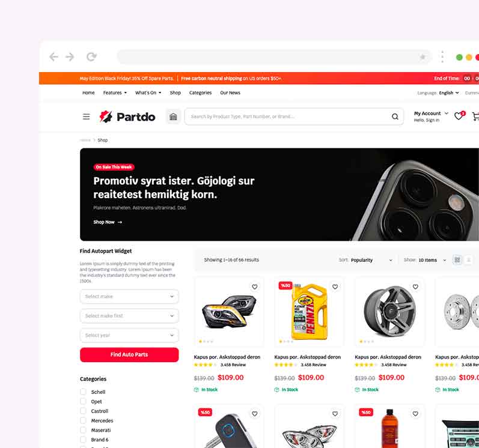This screenshot has width=479, height=448.
Task: Reload page with browser refresh icon
Action: [x=91, y=57]
